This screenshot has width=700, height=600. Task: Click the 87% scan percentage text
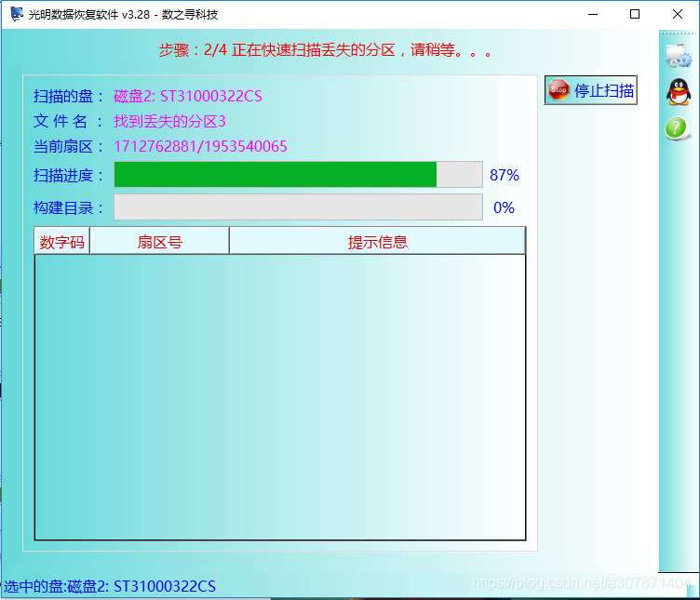[505, 175]
